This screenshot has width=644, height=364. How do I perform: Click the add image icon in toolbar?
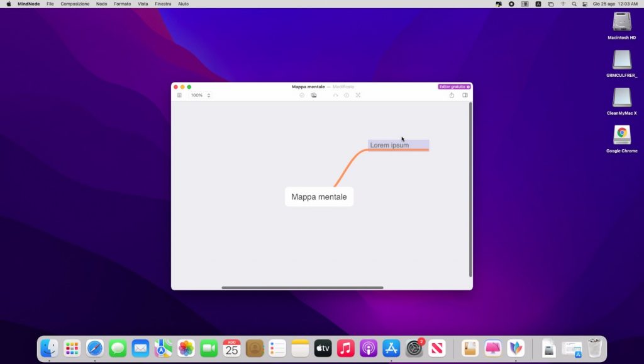click(314, 95)
